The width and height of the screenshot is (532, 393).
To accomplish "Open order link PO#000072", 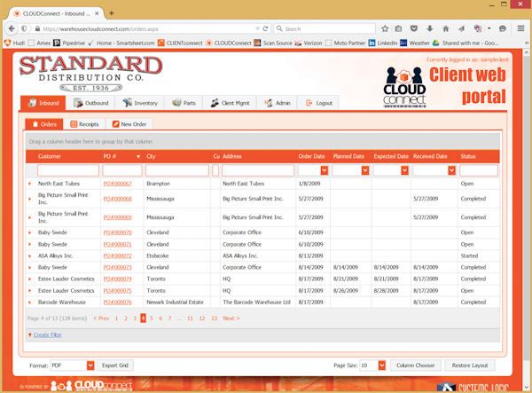I will coord(117,255).
